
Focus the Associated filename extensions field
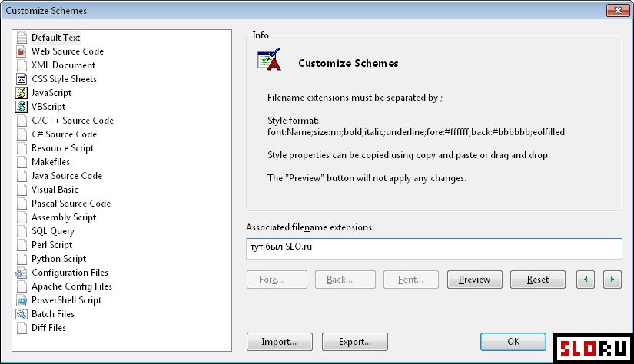click(x=434, y=249)
